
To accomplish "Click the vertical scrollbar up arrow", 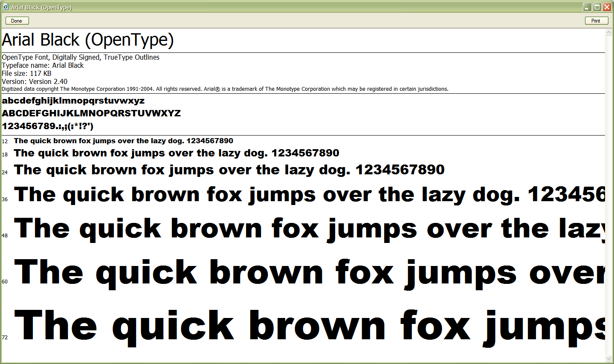I will [x=609, y=32].
